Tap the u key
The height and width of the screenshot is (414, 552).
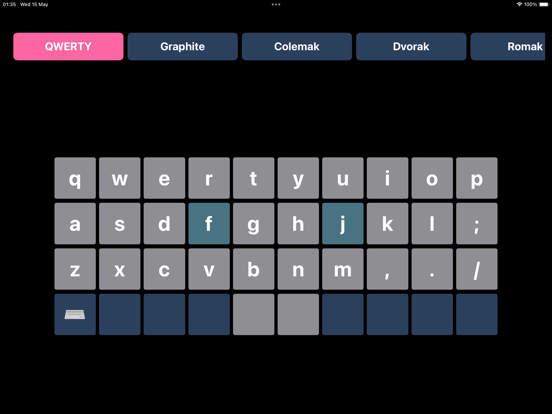click(x=343, y=178)
